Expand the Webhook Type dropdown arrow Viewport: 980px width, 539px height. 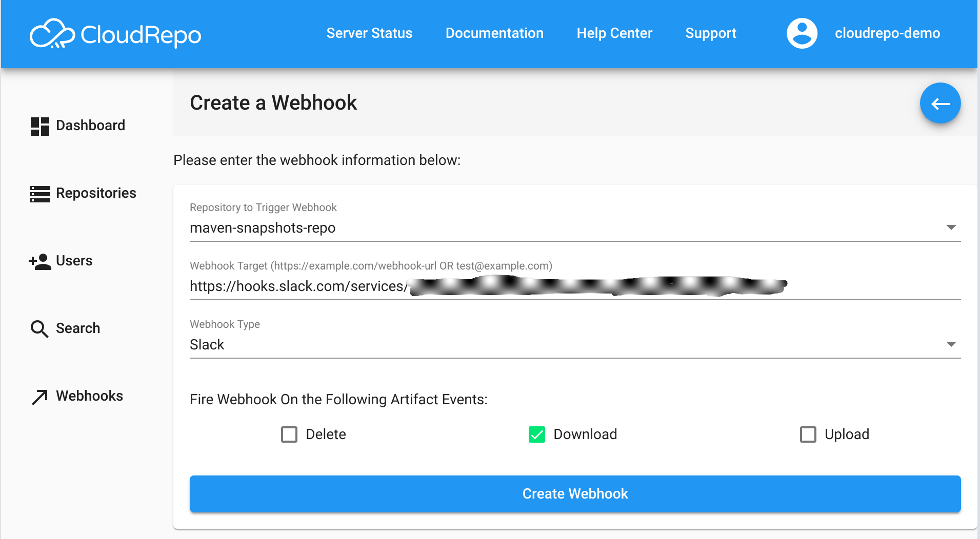coord(951,344)
